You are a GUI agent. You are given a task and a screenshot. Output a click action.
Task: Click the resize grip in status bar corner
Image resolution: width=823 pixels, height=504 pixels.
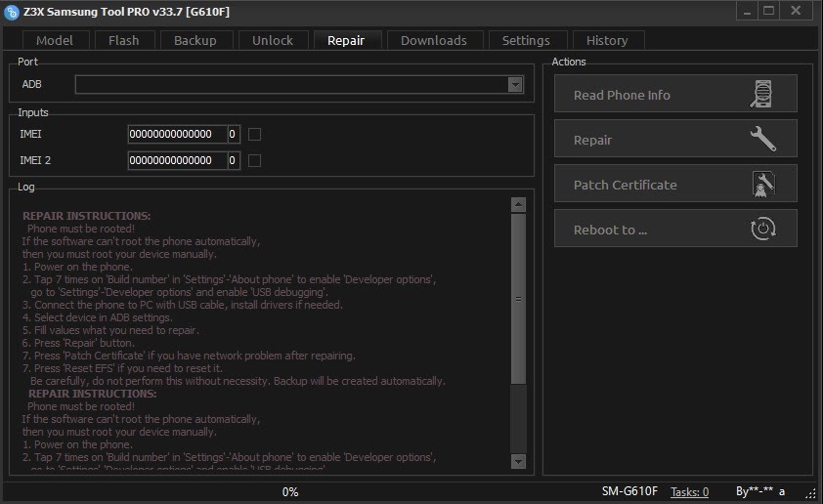[x=811, y=493]
